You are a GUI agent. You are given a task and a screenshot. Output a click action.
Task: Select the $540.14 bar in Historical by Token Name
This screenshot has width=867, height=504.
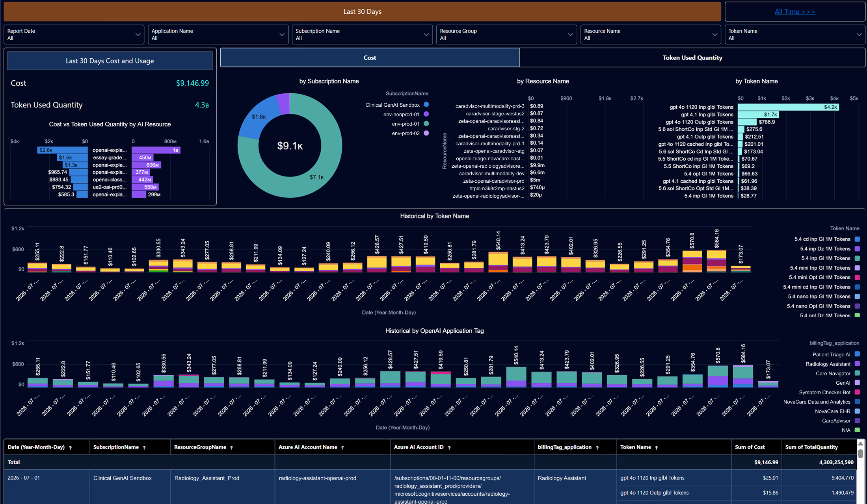tap(498, 261)
